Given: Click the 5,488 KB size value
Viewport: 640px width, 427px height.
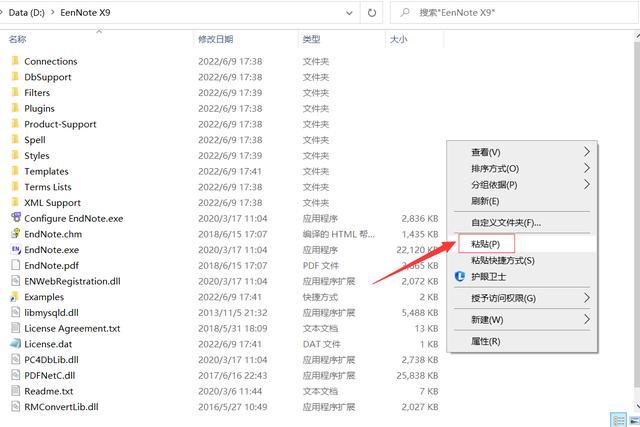Looking at the screenshot, I should click(420, 313).
